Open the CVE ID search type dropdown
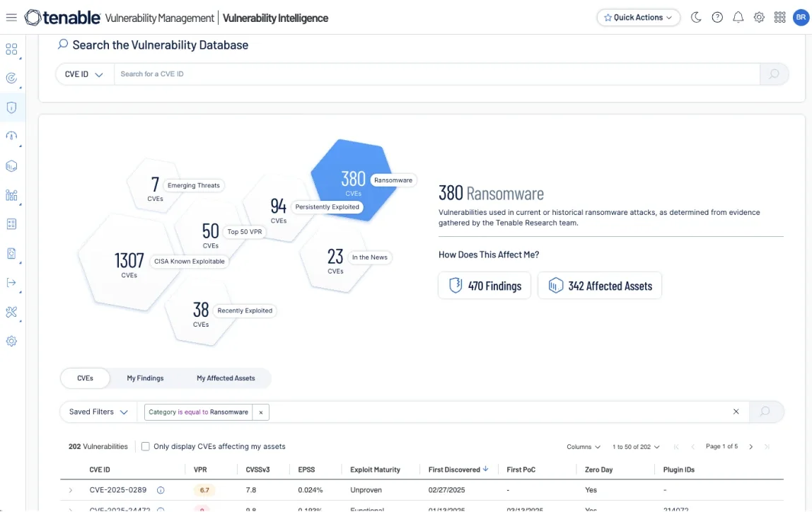812x512 pixels. pos(84,74)
